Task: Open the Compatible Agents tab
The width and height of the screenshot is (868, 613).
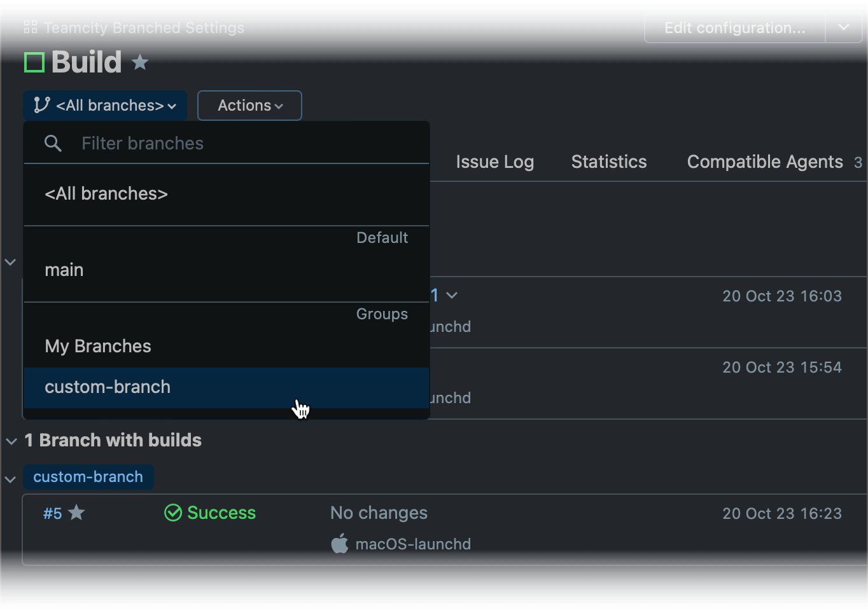Action: pyautogui.click(x=764, y=162)
